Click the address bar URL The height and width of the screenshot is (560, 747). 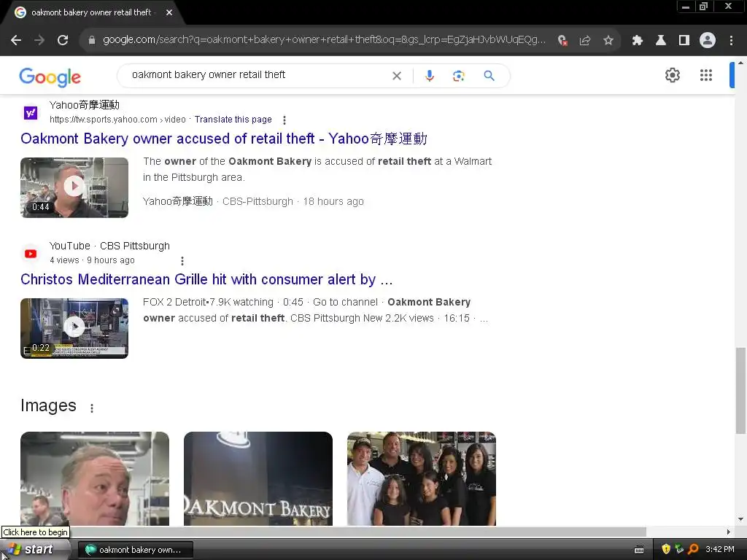pyautogui.click(x=324, y=40)
